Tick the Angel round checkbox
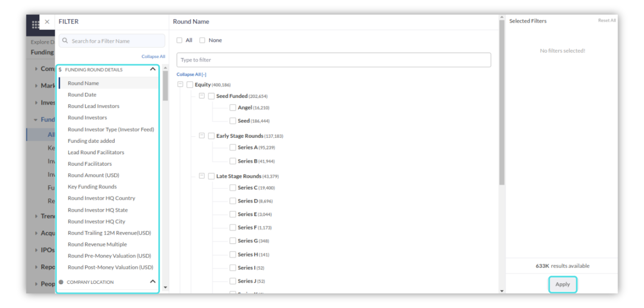 click(x=233, y=107)
